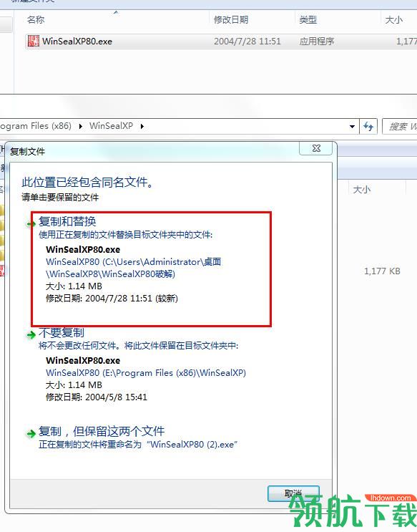Open the address bar history dropdown
417x532 pixels.
(x=352, y=127)
